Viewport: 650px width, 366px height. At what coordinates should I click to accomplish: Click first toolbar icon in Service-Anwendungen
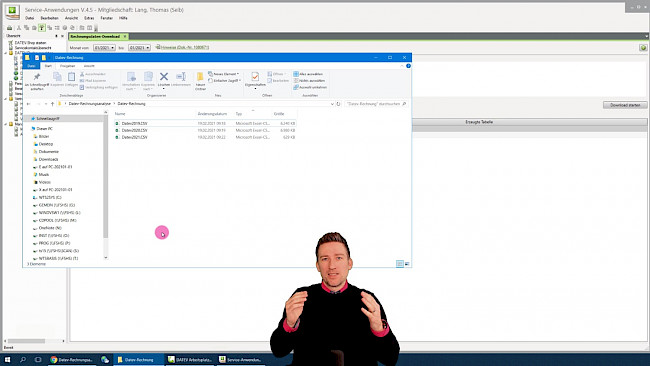tap(10, 28)
